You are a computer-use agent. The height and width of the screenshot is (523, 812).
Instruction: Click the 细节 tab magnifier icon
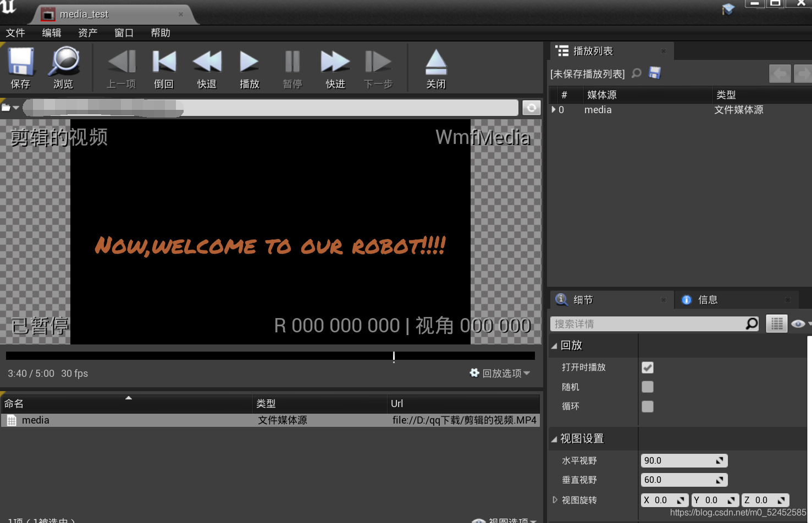(561, 299)
